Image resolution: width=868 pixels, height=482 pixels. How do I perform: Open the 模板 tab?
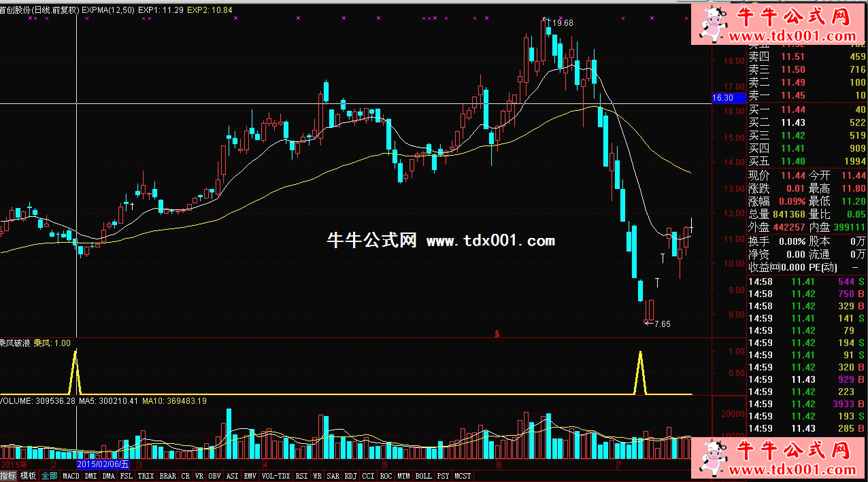pos(28,477)
